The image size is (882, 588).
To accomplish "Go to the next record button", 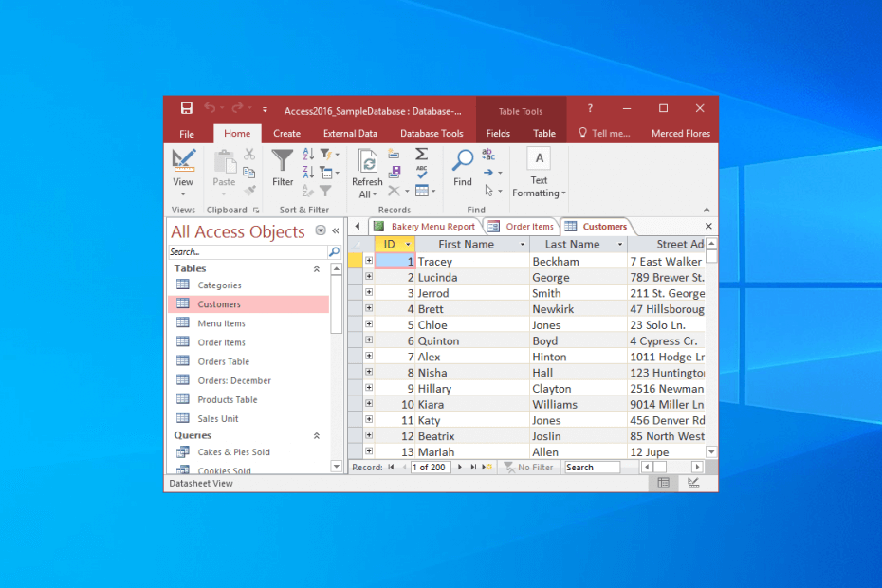I will pos(460,468).
